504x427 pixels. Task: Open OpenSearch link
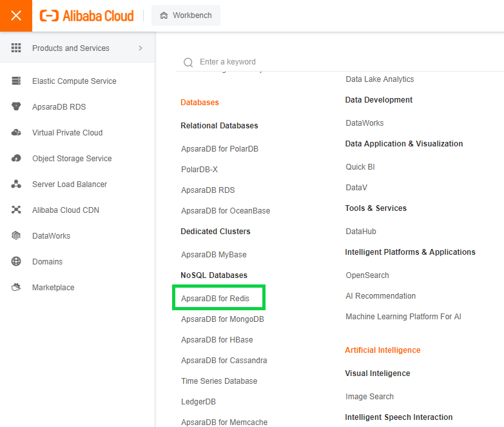(367, 275)
